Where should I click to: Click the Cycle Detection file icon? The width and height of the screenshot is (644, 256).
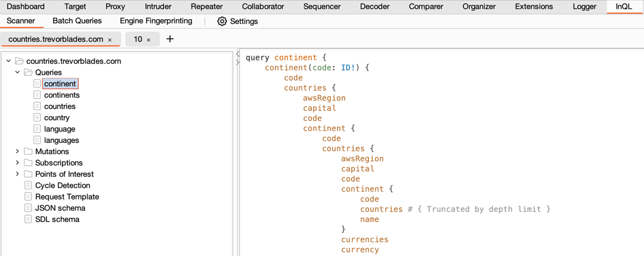[x=28, y=185]
